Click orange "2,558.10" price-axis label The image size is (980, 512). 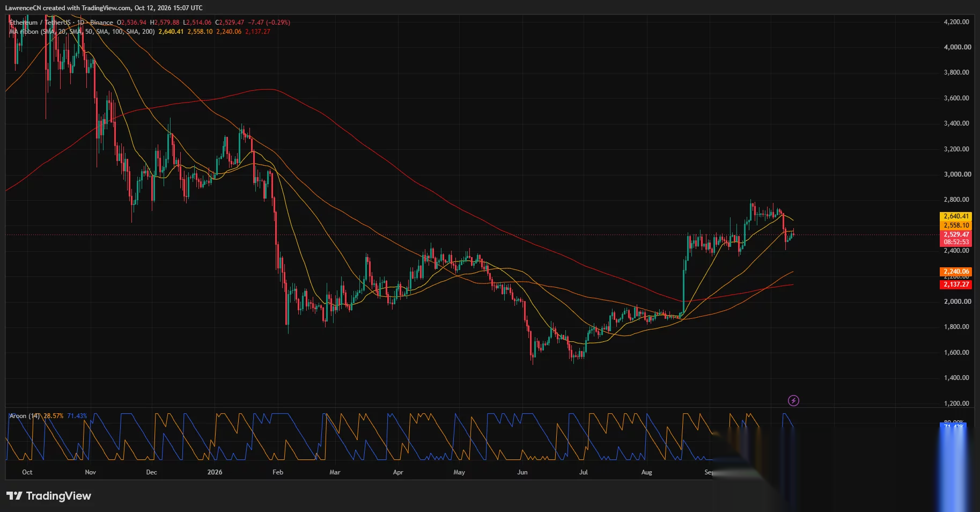pos(956,225)
